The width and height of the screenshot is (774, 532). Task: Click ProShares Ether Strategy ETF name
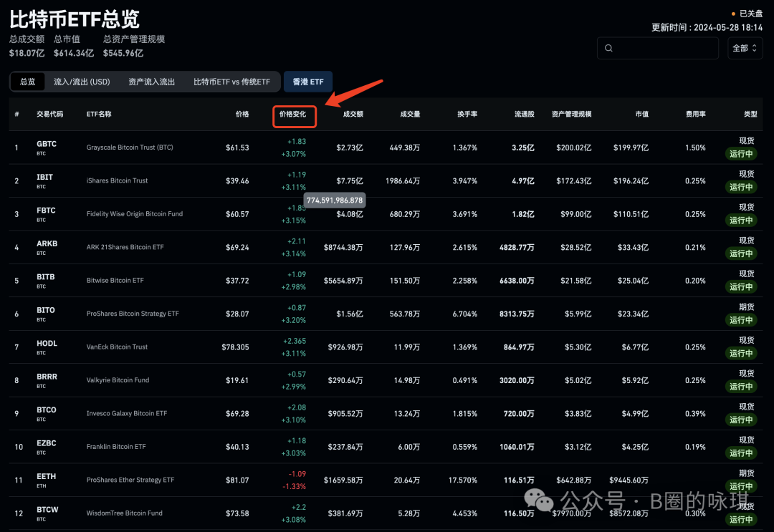tap(130, 480)
